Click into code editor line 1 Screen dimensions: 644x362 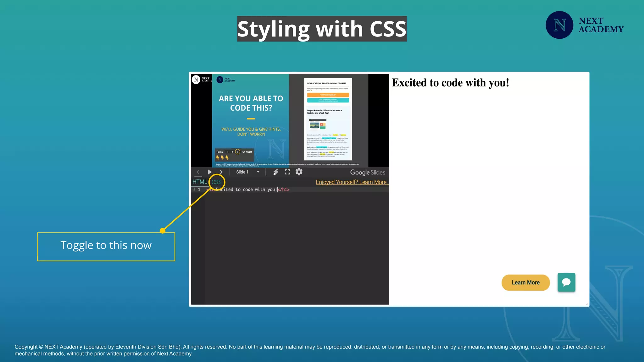pyautogui.click(x=297, y=189)
